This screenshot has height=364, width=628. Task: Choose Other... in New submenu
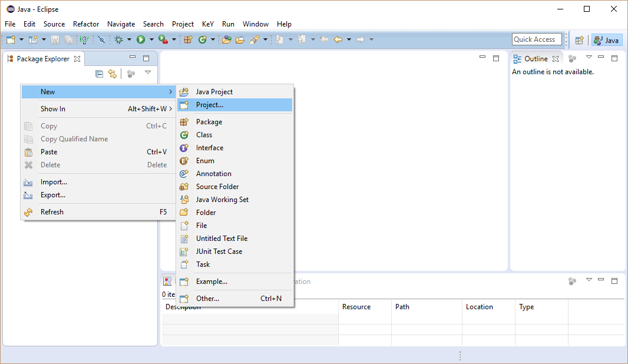(x=234, y=299)
